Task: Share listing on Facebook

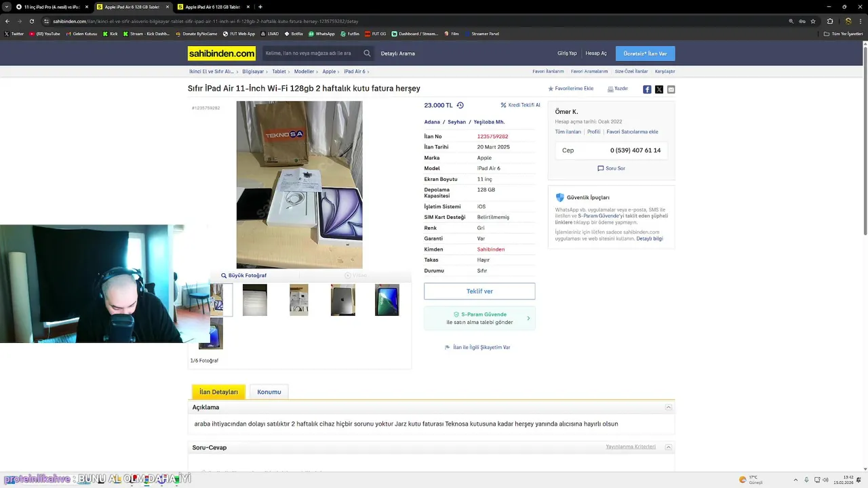Action: [x=647, y=89]
